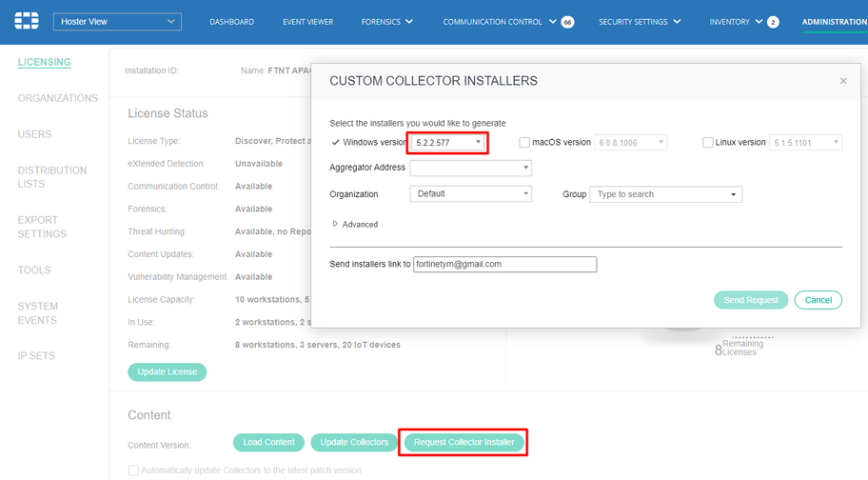Open the Aggregator Address dropdown

click(x=470, y=168)
